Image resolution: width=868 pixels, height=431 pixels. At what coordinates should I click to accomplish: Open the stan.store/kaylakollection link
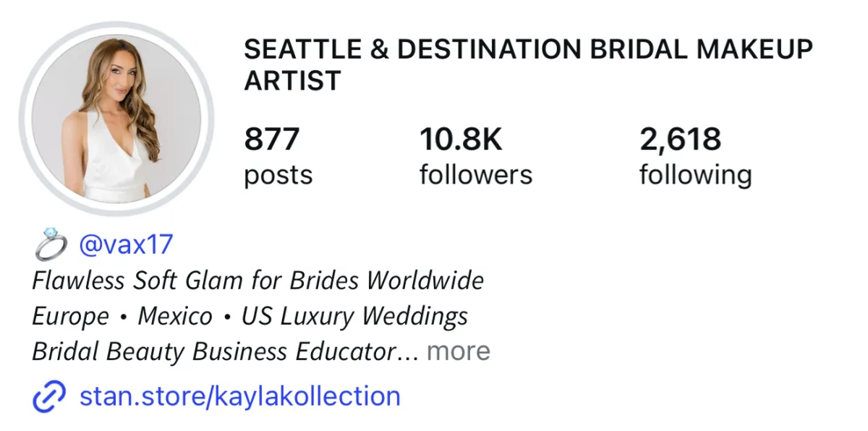click(239, 396)
